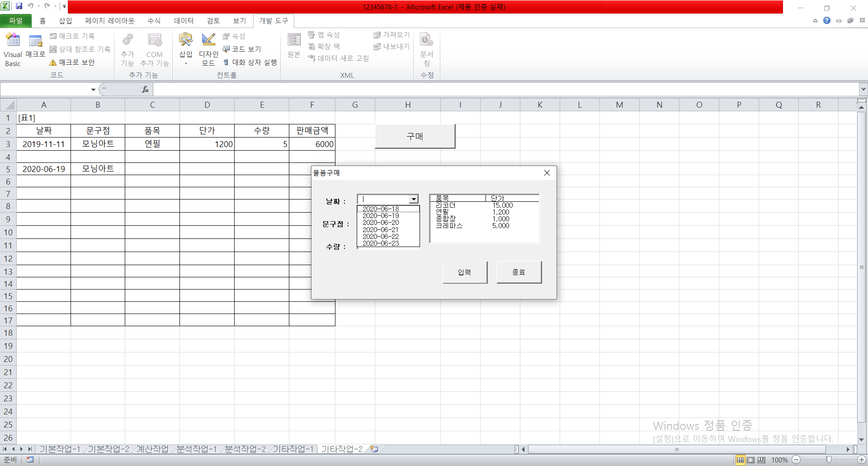Switch to Page Layout view in status bar
Screen dimensions: 868x466
tap(751, 460)
